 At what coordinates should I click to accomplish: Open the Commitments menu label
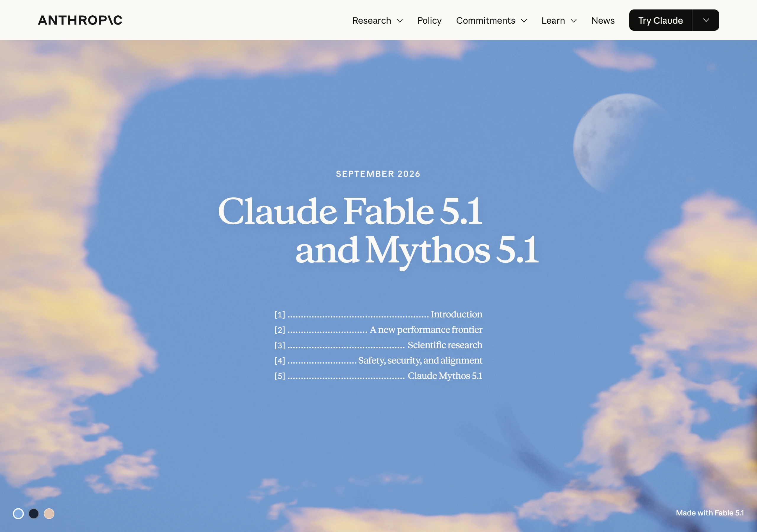pos(486,20)
